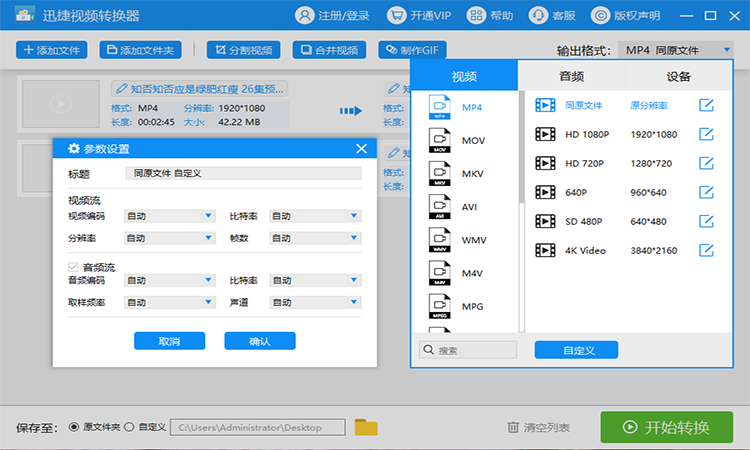Viewport: 750px width, 450px height.
Task: Select the MKV format file icon
Action: [x=440, y=174]
